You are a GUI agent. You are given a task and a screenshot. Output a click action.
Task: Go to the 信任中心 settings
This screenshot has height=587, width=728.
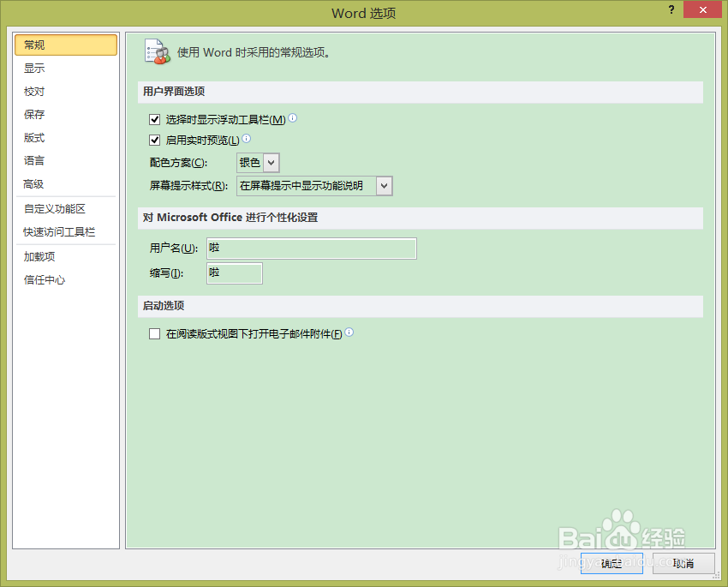pyautogui.click(x=44, y=279)
